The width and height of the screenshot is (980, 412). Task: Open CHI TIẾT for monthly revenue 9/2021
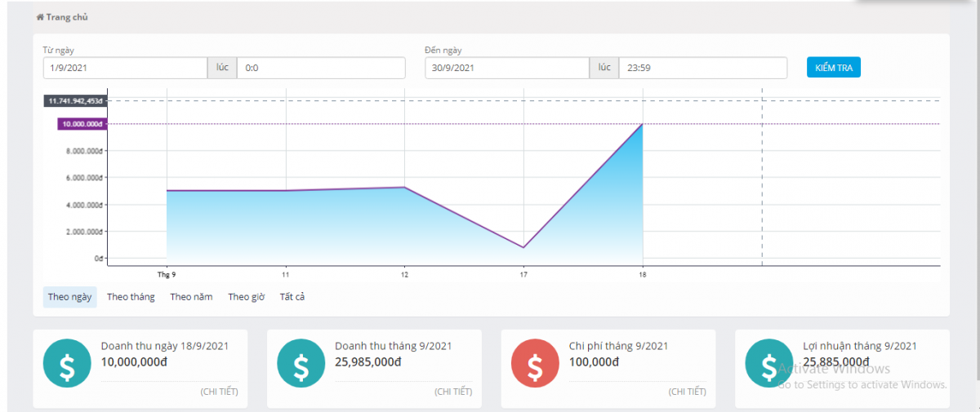(453, 392)
